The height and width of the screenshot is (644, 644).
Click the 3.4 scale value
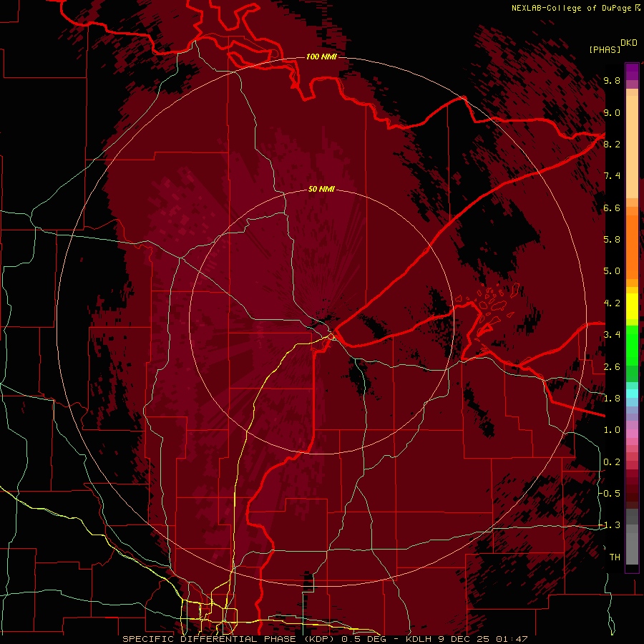click(x=612, y=334)
